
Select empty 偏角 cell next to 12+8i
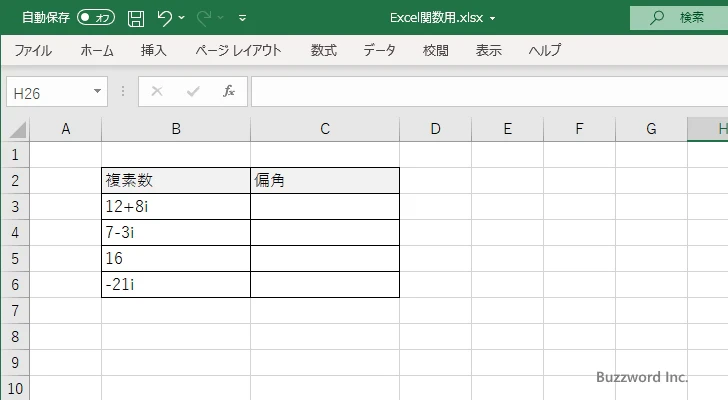pos(325,206)
